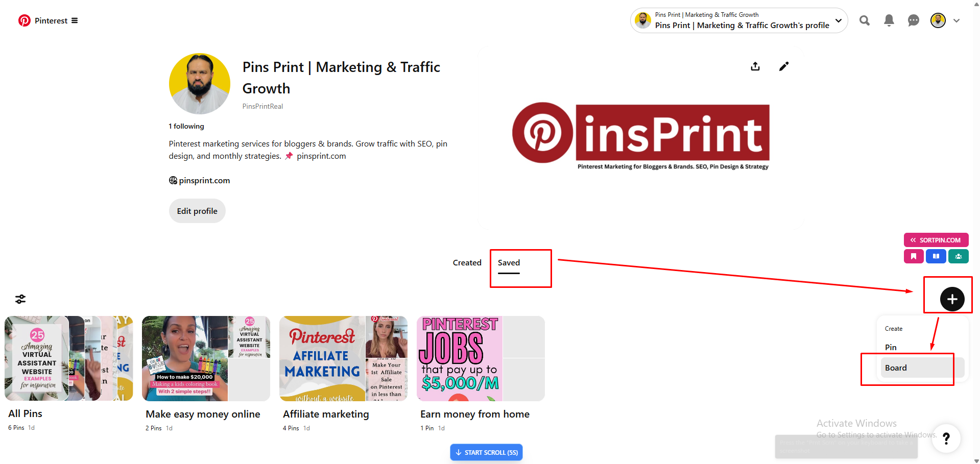Click the share profile icon
This screenshot has width=980, height=464.
[x=755, y=66]
